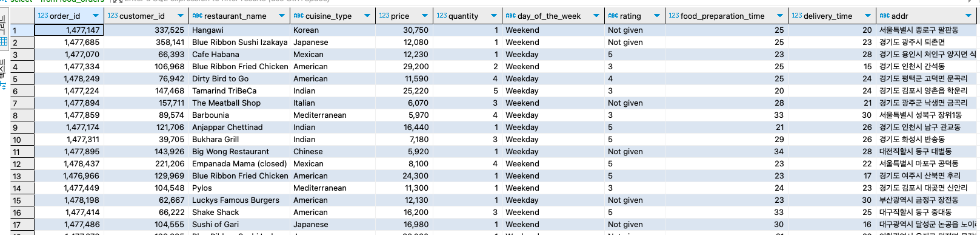Image resolution: width=980 pixels, height=235 pixels.
Task: Select the Sushi of Gari cell
Action: 239,224
